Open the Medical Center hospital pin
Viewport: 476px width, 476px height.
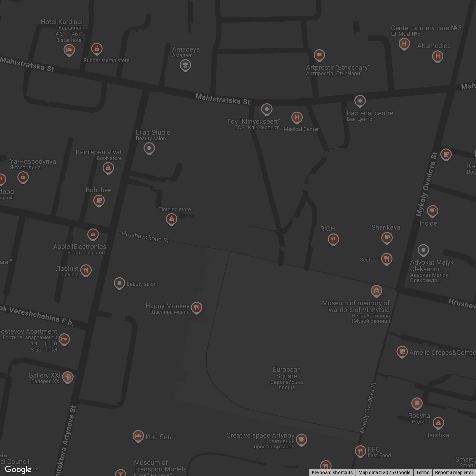[x=297, y=118]
